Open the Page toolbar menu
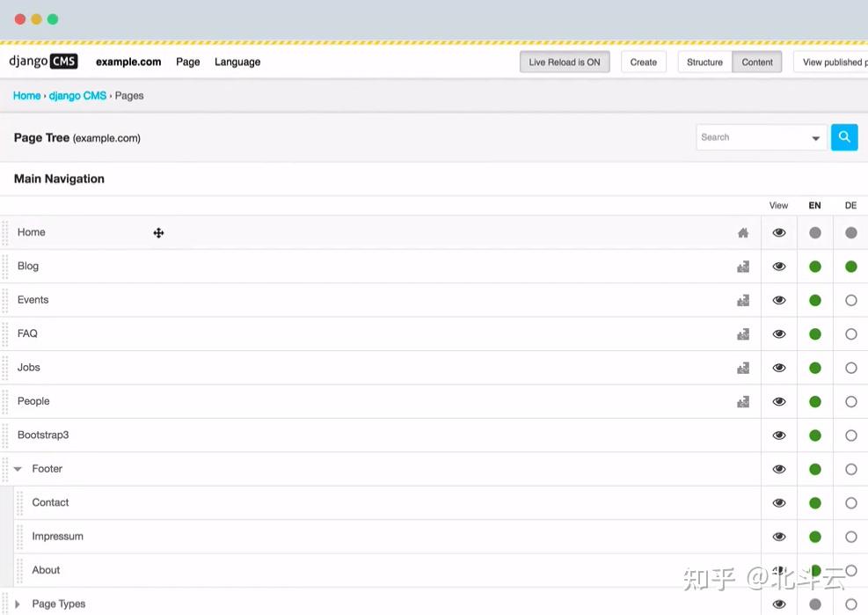868x615 pixels. click(x=187, y=62)
